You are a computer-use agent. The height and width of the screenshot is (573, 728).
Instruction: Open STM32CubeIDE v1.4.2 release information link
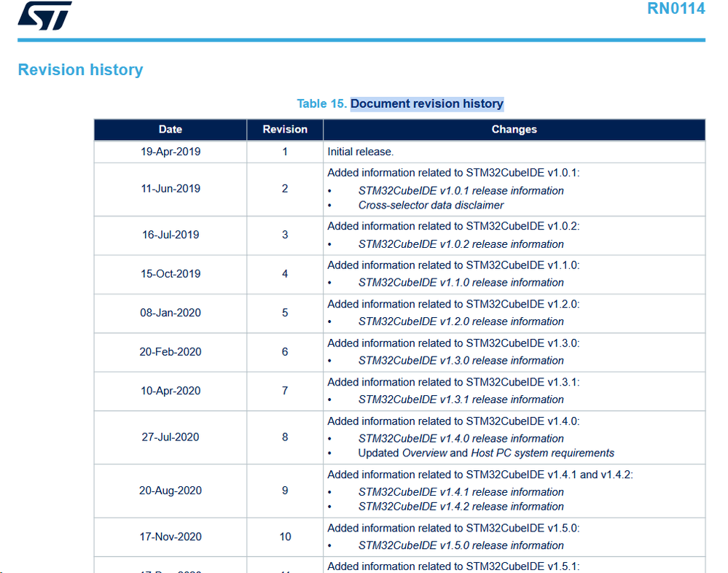(461, 507)
